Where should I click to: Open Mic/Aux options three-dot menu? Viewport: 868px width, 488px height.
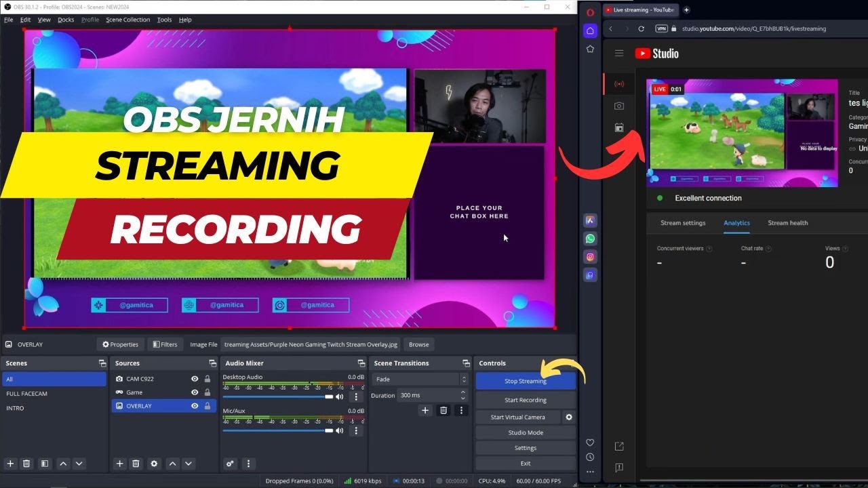click(x=356, y=430)
